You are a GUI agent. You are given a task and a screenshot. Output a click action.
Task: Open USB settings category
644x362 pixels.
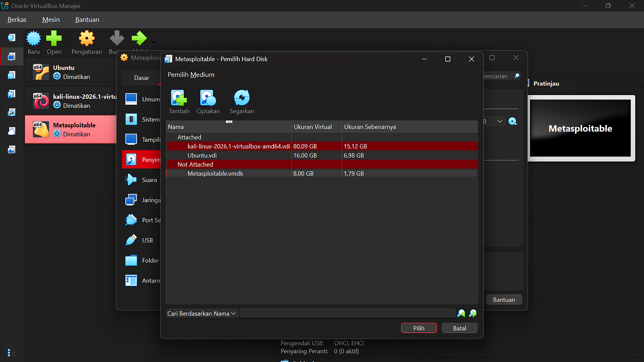[142, 240]
